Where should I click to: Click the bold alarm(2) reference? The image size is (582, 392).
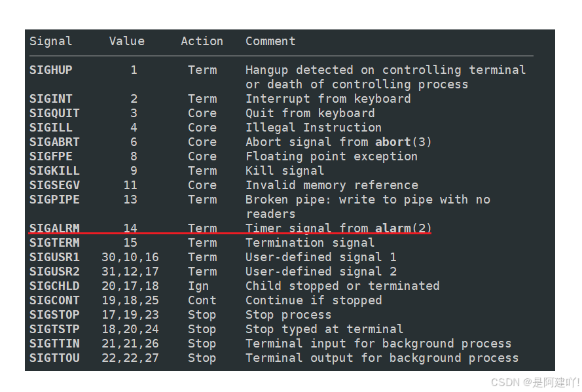[x=403, y=228]
